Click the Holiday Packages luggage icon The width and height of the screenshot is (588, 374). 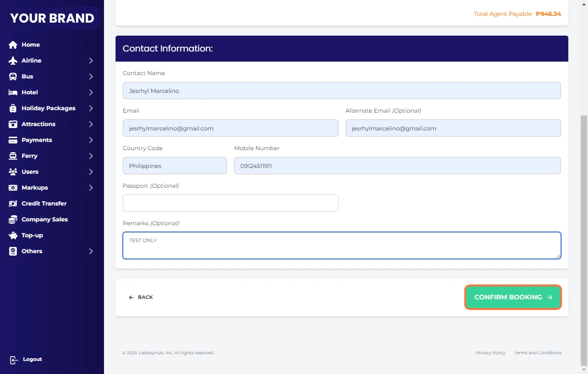point(13,108)
